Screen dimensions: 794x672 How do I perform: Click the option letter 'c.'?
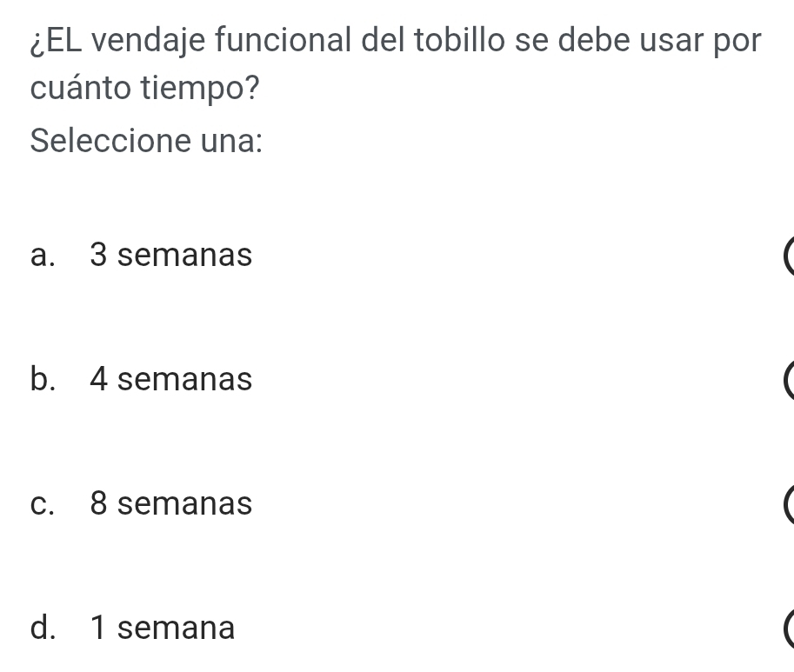pyautogui.click(x=43, y=505)
